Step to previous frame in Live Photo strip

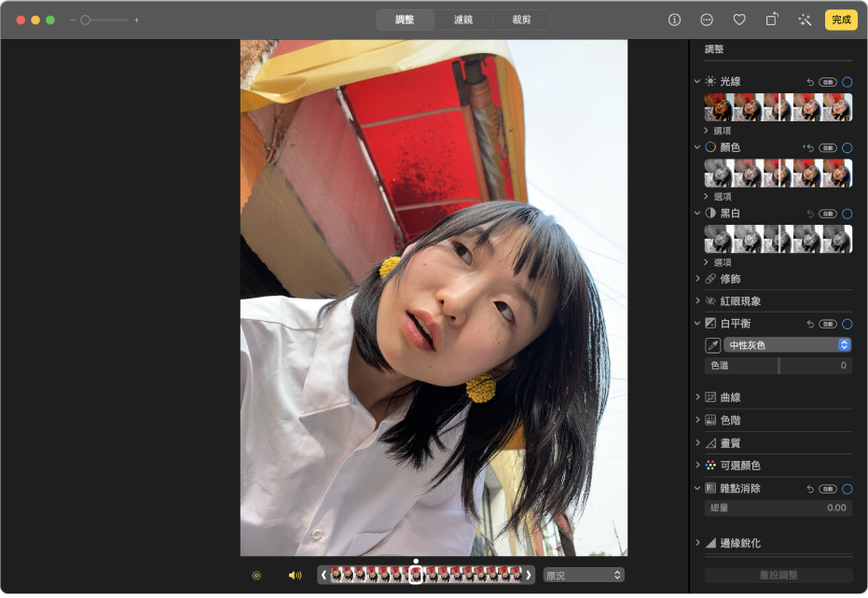coord(324,576)
